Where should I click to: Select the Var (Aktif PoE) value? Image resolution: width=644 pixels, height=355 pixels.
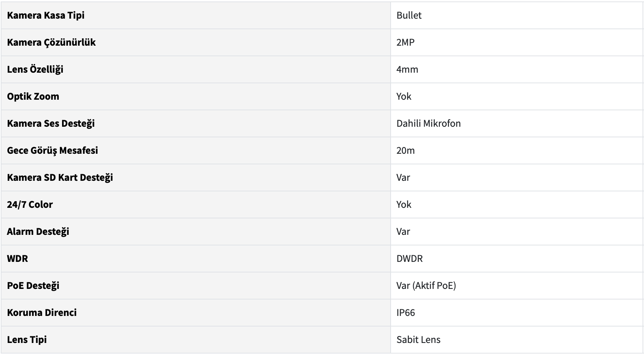(x=426, y=286)
